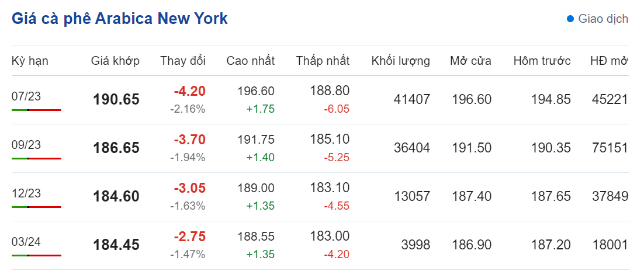Click the Mở cửa column header
Image resolution: width=644 pixels, height=278 pixels.
(470, 61)
